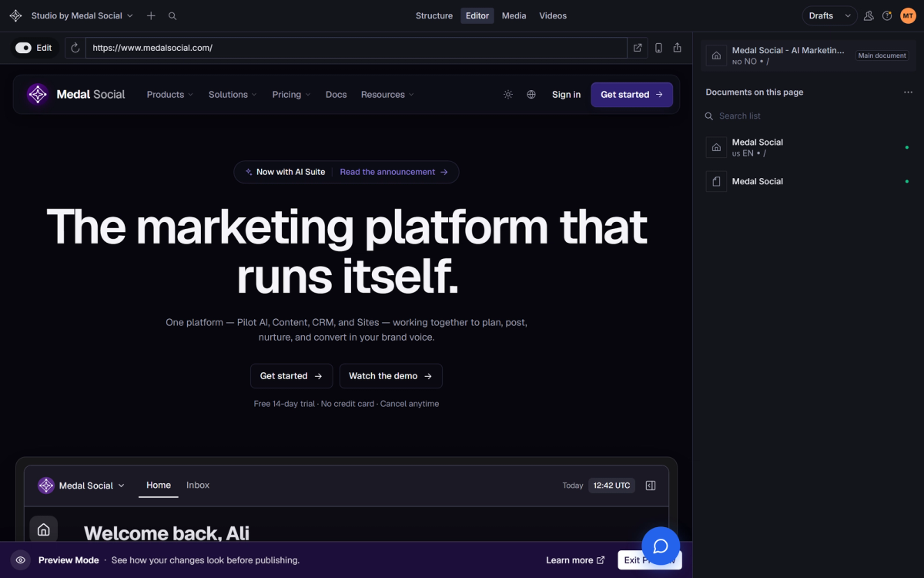Open search with the magnifier icon in top bar

pos(172,15)
